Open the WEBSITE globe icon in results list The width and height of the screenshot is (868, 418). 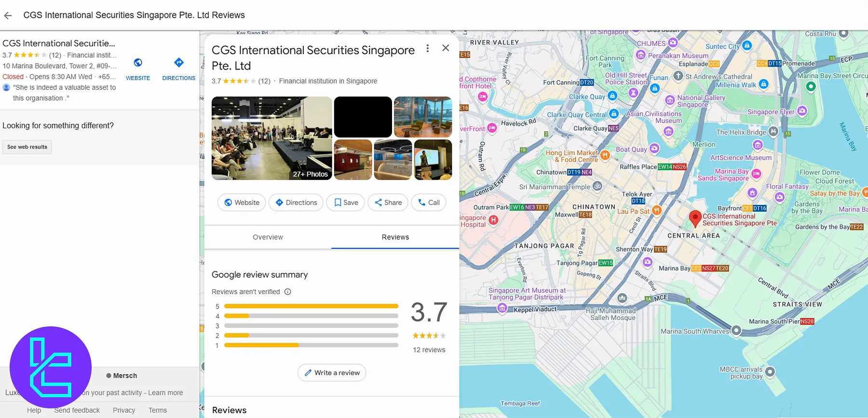(138, 63)
